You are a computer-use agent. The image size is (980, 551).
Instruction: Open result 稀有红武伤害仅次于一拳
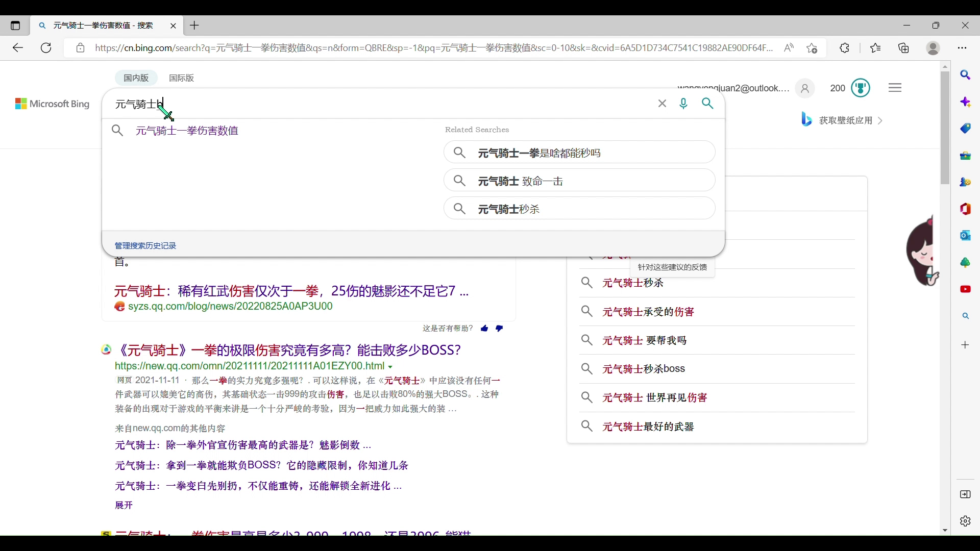point(291,291)
